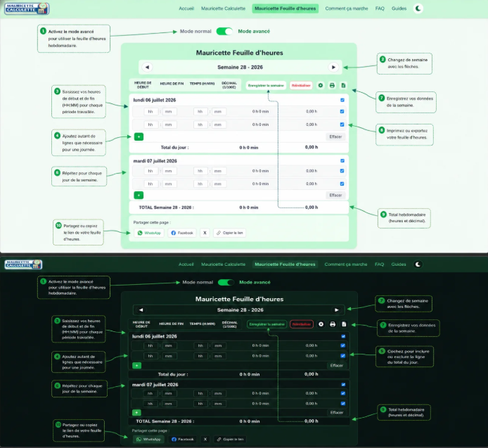
Task: Share on X from the light-theme page
Action: pos(205,233)
